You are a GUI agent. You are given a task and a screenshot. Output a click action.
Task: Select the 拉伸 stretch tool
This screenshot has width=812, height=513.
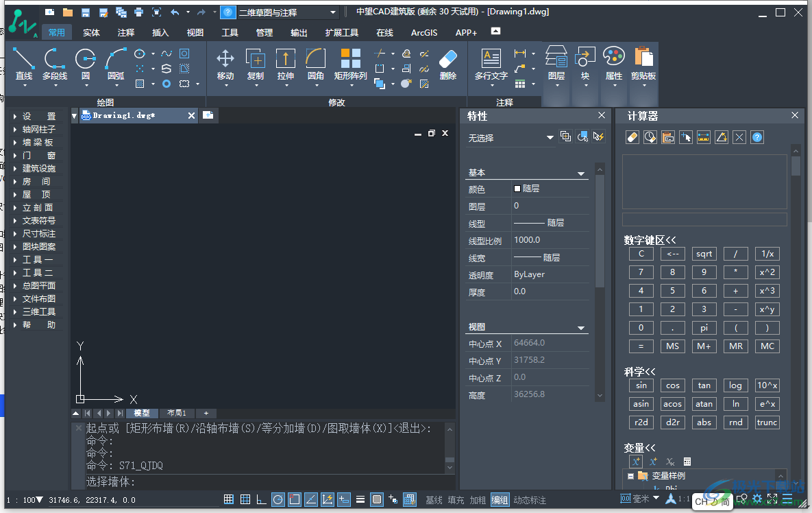click(285, 64)
